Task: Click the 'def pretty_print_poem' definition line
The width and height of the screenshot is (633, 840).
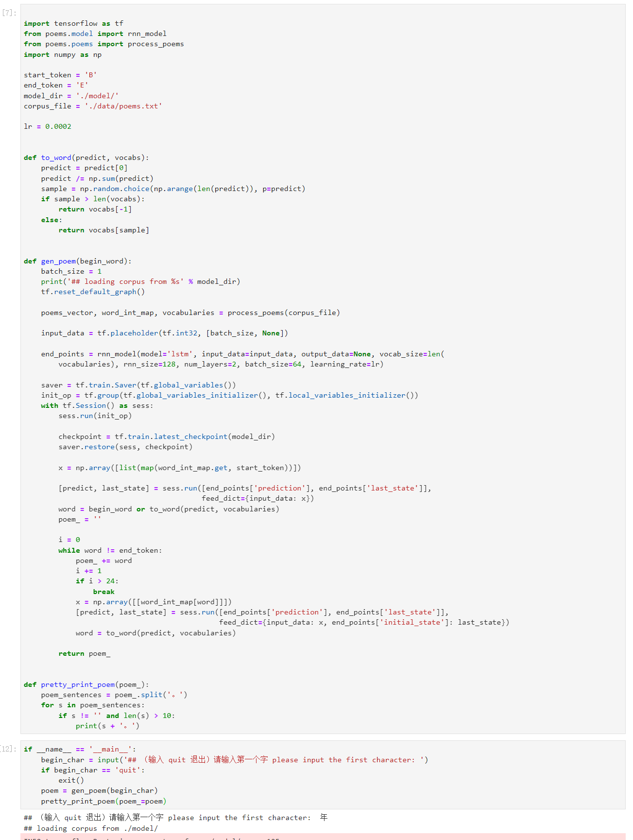Action: (86, 684)
